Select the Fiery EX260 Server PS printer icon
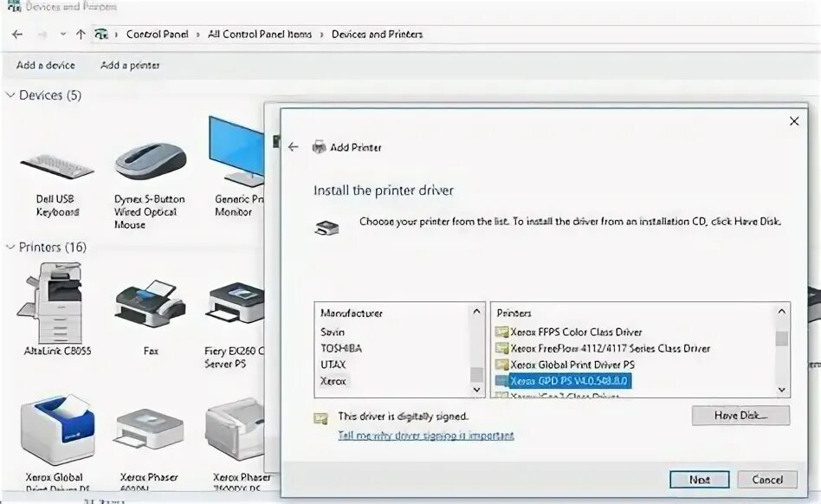The image size is (821, 504). coord(236,304)
